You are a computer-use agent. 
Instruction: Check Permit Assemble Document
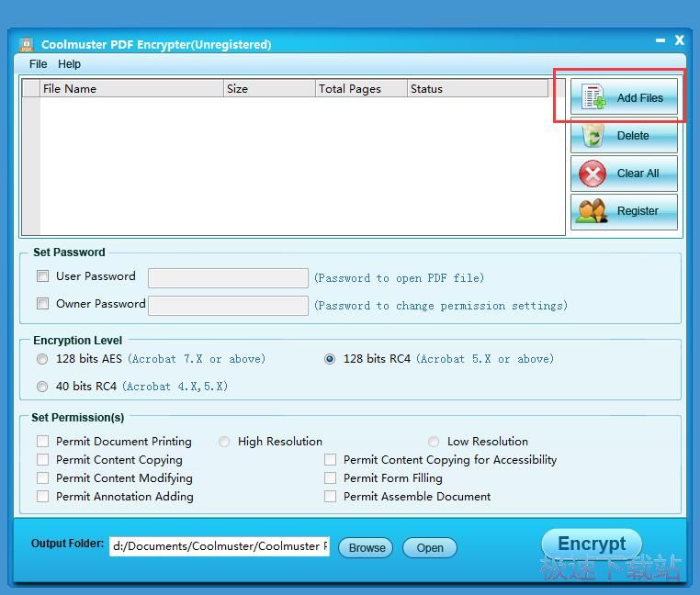(x=331, y=497)
